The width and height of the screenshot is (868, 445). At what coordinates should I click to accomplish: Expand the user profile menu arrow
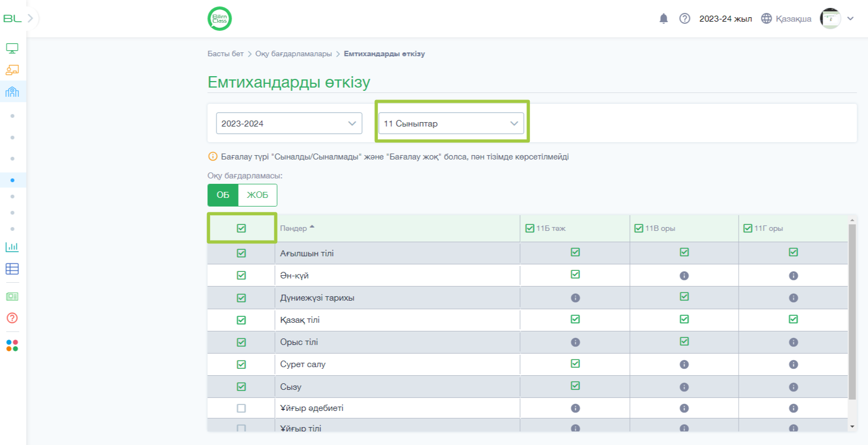click(851, 18)
